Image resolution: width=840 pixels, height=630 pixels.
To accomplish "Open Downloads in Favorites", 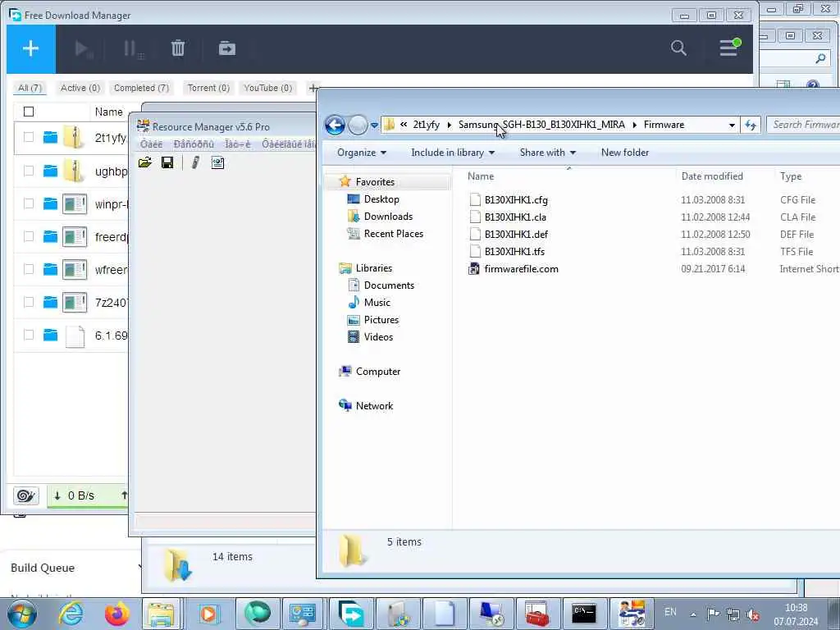I will [x=388, y=217].
